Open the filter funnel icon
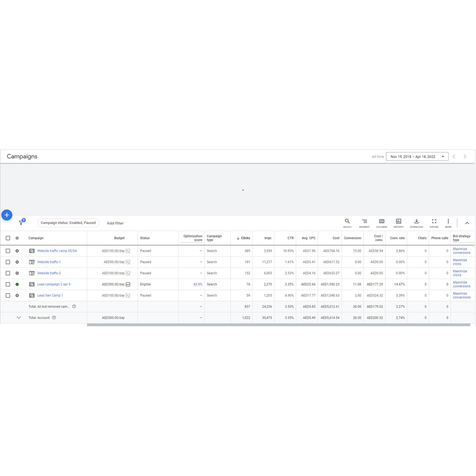 click(x=21, y=223)
